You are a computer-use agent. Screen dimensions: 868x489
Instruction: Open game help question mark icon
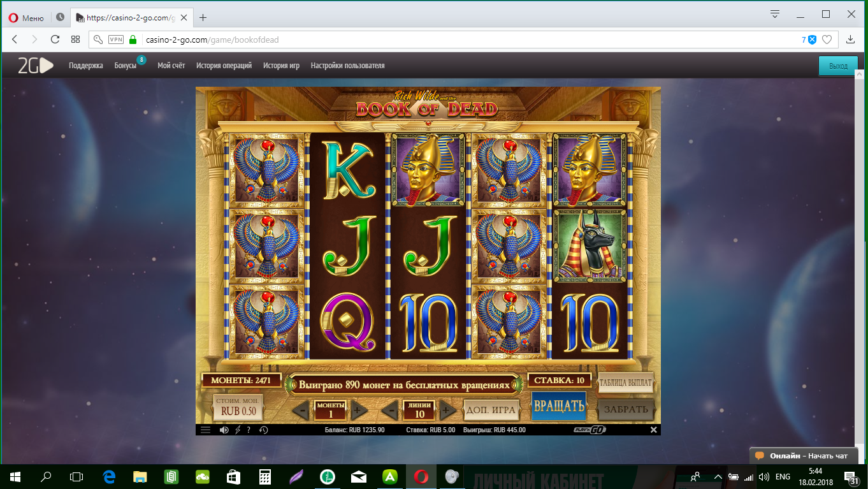[x=249, y=430]
